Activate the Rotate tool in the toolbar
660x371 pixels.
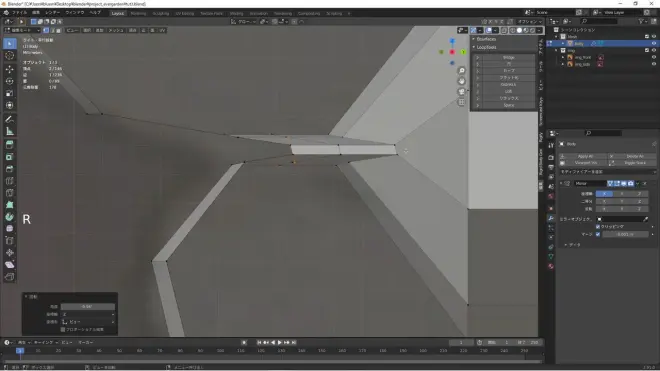(x=10, y=81)
